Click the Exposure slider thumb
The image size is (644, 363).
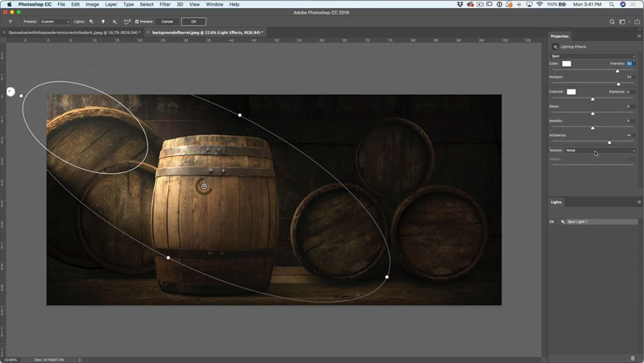(x=592, y=99)
